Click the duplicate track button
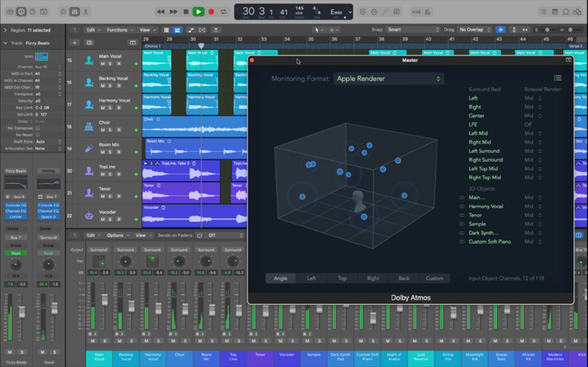 click(x=90, y=43)
